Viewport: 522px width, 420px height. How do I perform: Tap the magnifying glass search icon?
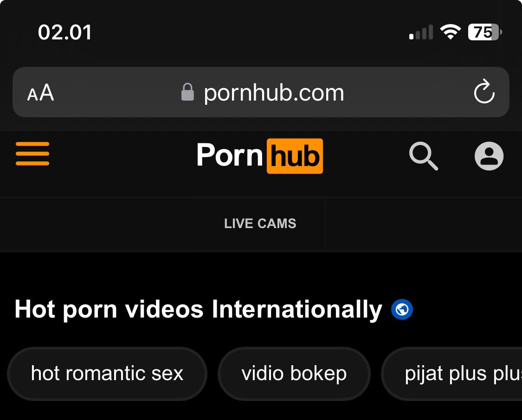424,156
